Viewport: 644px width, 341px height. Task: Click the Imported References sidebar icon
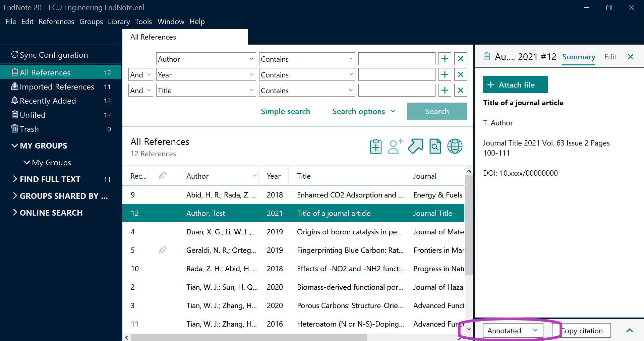coord(14,86)
